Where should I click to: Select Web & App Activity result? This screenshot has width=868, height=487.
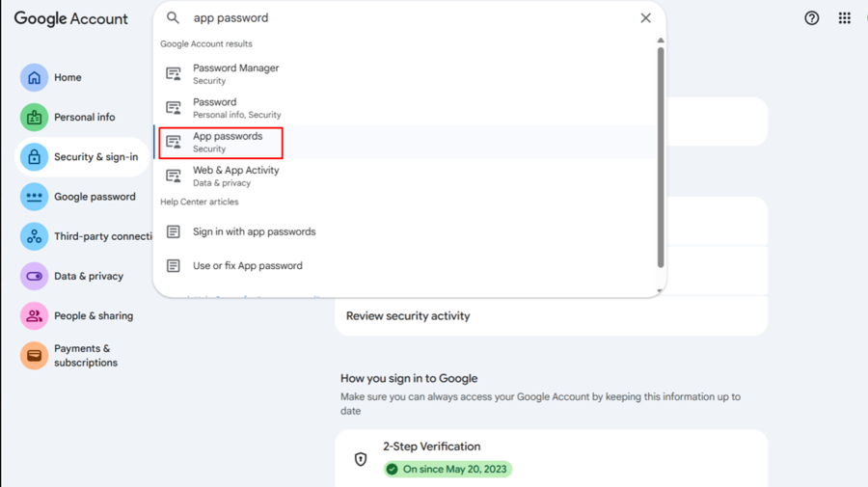(235, 176)
